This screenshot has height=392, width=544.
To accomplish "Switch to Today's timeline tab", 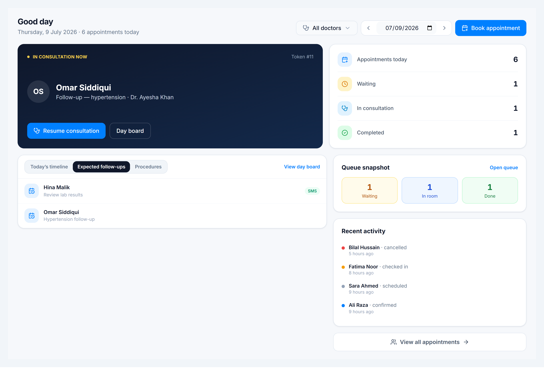I will coord(49,167).
